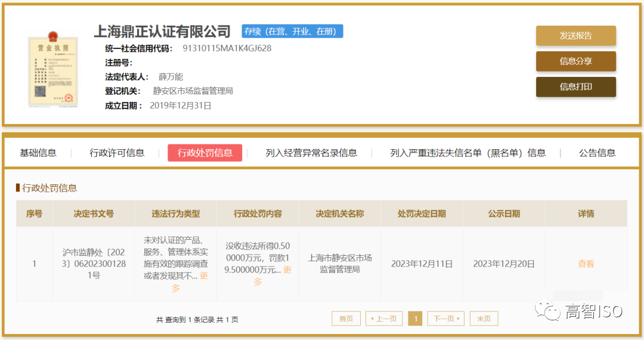Viewport: 644px width, 340px height.
Task: Click the 下一页 pagination button
Action: (x=445, y=319)
